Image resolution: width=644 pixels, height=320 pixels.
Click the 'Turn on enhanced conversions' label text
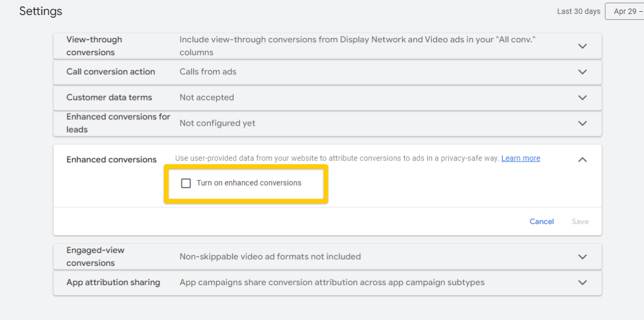249,183
